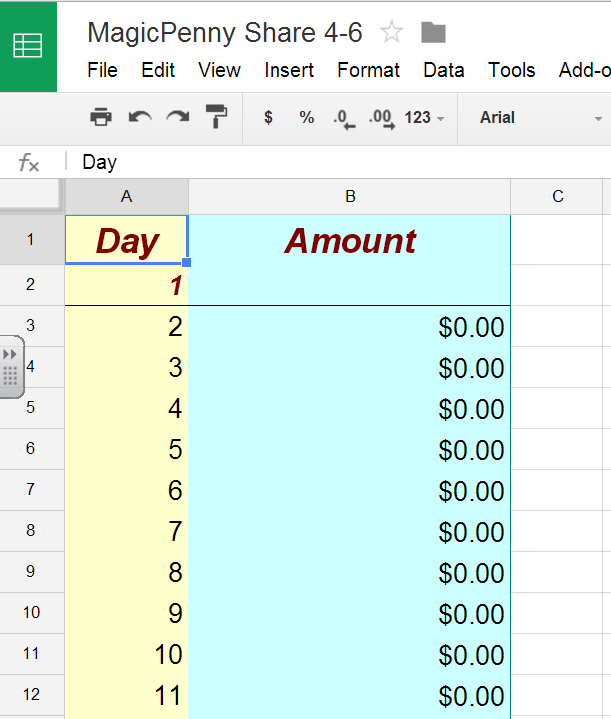Select row 1 header

click(31, 239)
